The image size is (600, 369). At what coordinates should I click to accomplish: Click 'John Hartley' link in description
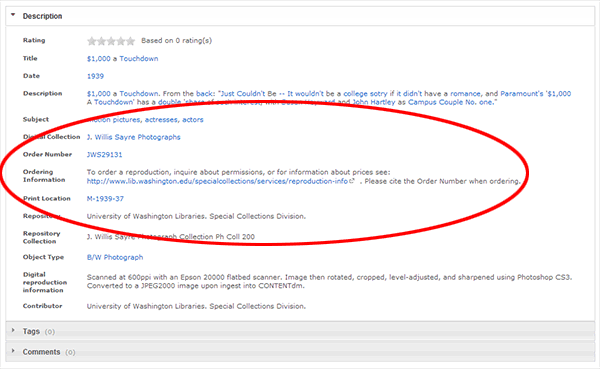(x=373, y=102)
